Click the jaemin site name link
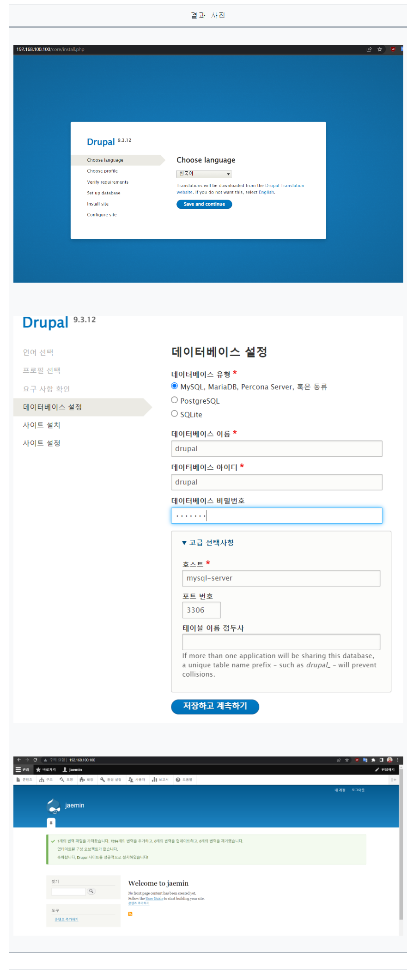 [x=75, y=805]
